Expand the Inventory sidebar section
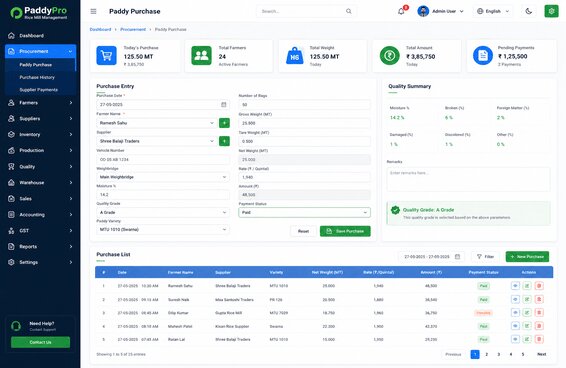Viewport: 566px width, 368px height. click(40, 134)
